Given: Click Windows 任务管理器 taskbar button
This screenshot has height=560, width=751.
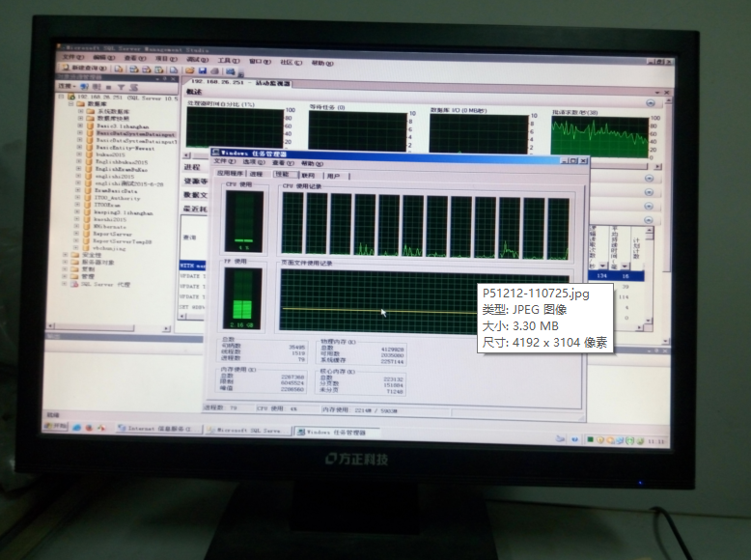Looking at the screenshot, I should (x=337, y=433).
